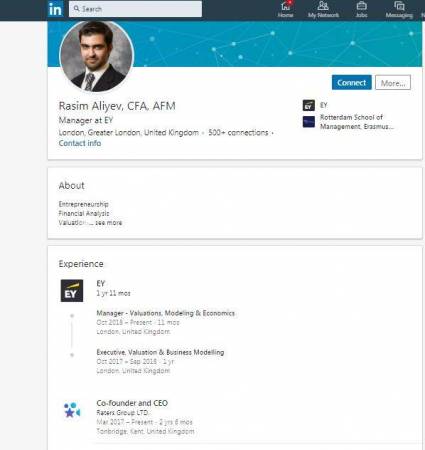Open the EY logo in header summary
This screenshot has width=425, height=450.
point(309,105)
